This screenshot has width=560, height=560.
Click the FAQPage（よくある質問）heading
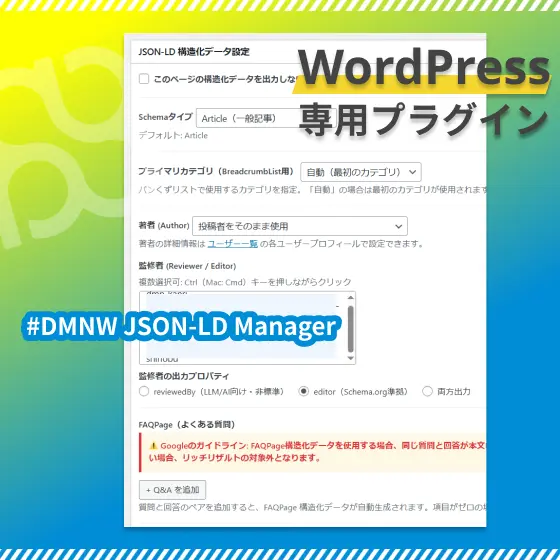[x=187, y=425]
